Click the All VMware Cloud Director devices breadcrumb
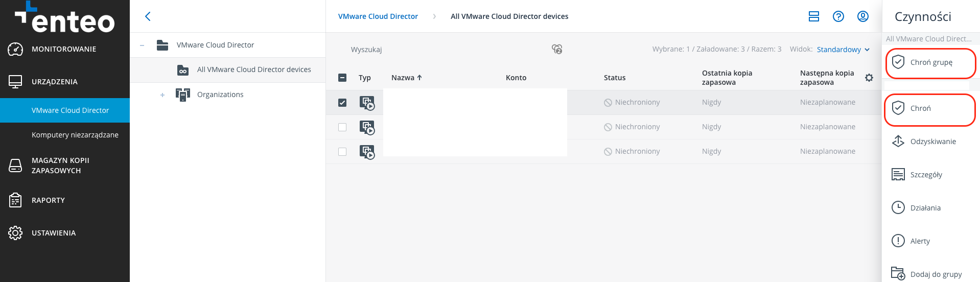Screen dimensions: 980x282 point(509,16)
